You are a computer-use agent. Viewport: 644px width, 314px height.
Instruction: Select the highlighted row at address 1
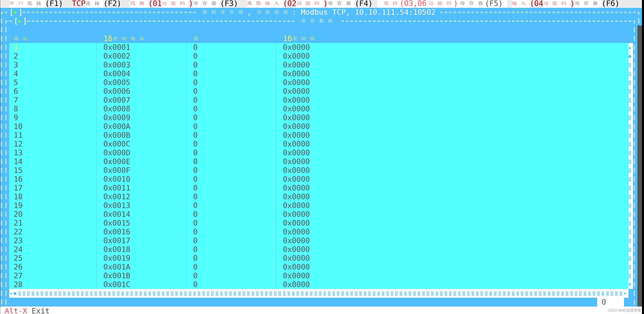[16, 47]
